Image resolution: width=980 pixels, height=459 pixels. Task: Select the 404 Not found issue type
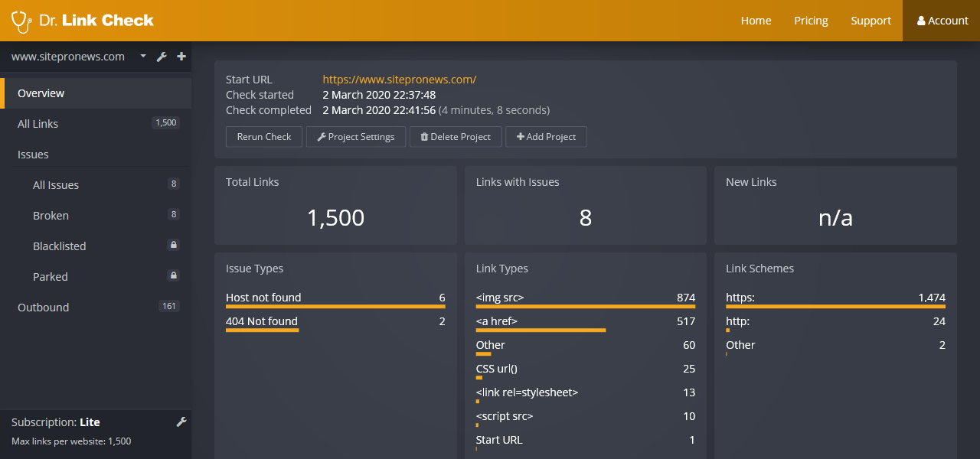pyautogui.click(x=335, y=321)
